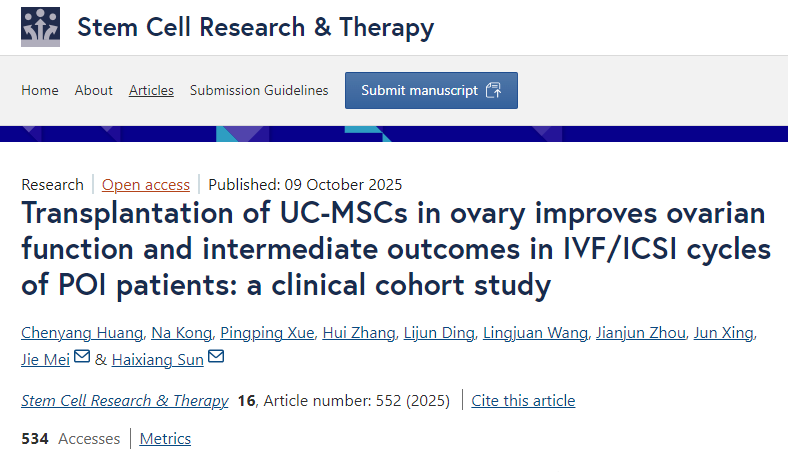Open the Home menu item
Image resolution: width=788 pixels, height=476 pixels.
click(x=40, y=90)
